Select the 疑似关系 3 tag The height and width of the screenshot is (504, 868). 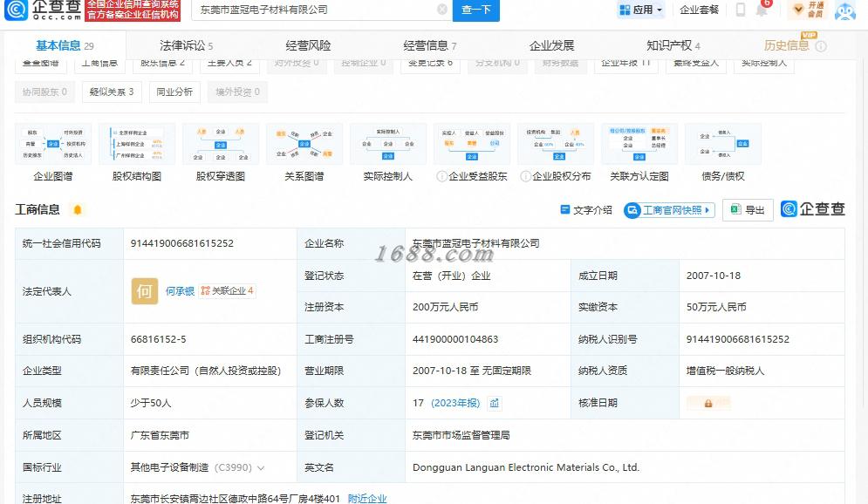[112, 92]
